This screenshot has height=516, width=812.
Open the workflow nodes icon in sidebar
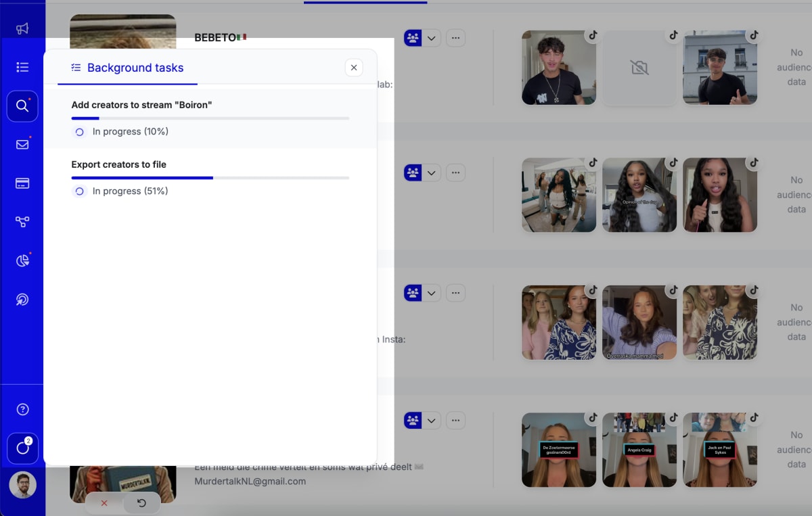point(22,222)
